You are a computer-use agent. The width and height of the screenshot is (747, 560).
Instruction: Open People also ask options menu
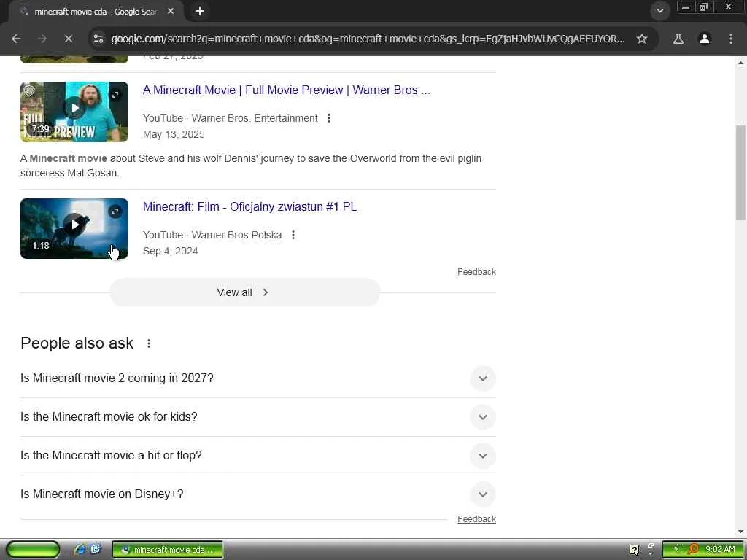[149, 343]
